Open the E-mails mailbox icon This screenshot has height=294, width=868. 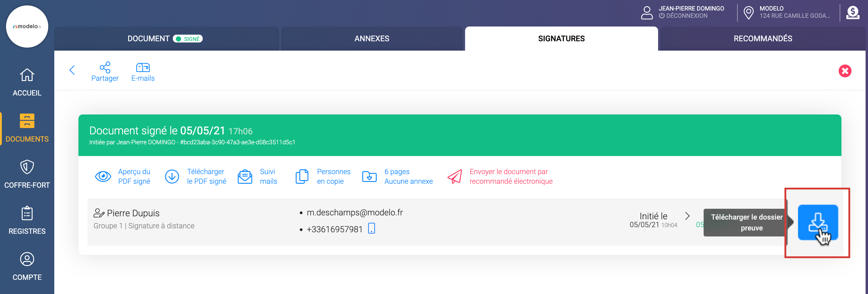pos(143,67)
